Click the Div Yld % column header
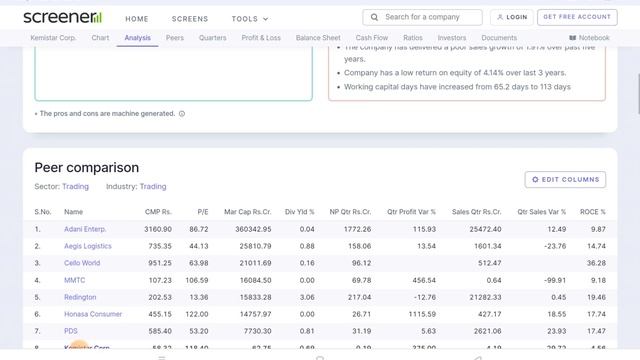 pyautogui.click(x=300, y=212)
